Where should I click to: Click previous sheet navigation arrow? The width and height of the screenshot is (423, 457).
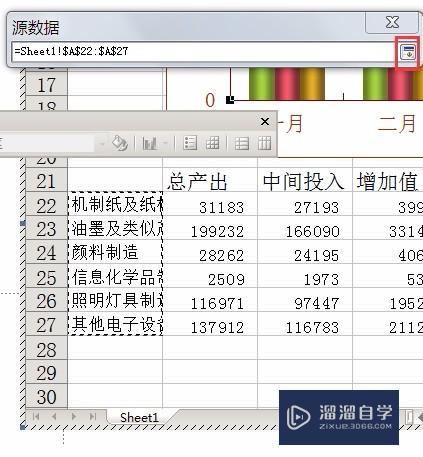click(54, 416)
